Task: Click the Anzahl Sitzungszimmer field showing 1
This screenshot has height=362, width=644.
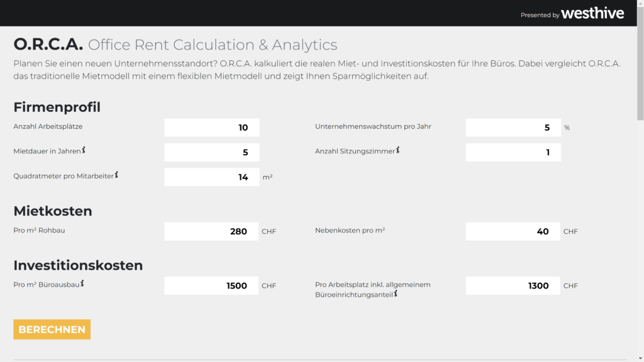Action: click(513, 152)
